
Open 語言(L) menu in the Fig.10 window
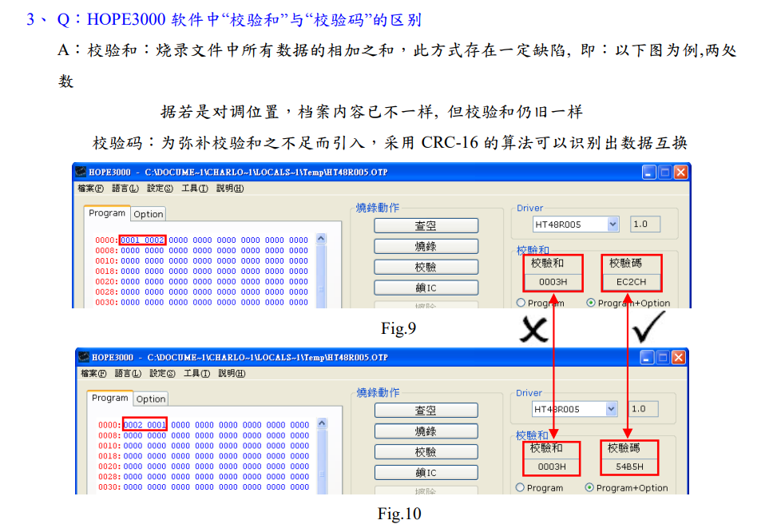128,373
